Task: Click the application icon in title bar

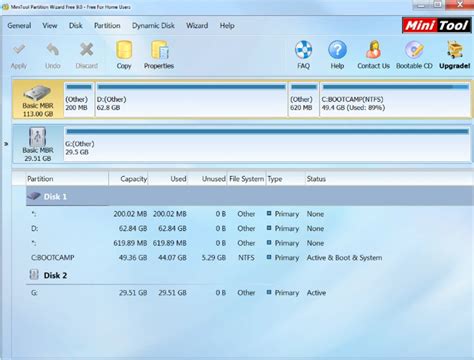Action: click(5, 7)
